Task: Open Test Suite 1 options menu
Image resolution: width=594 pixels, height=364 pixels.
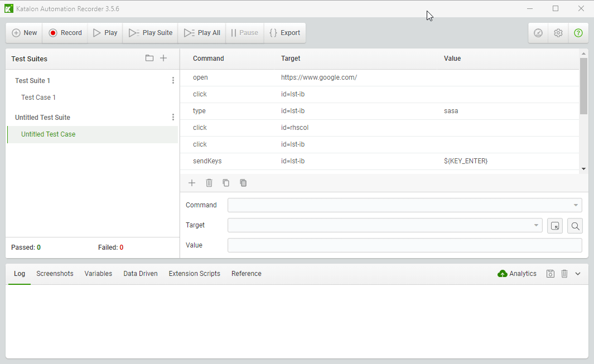Action: tap(173, 80)
